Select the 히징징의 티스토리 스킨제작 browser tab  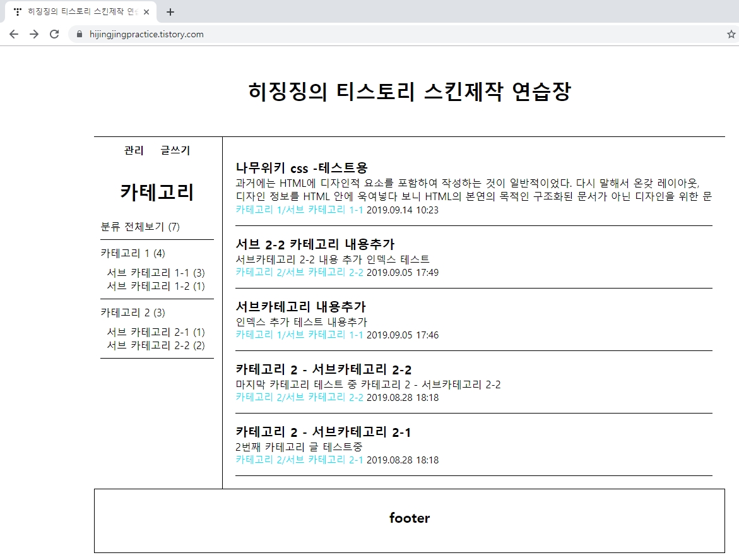point(81,12)
